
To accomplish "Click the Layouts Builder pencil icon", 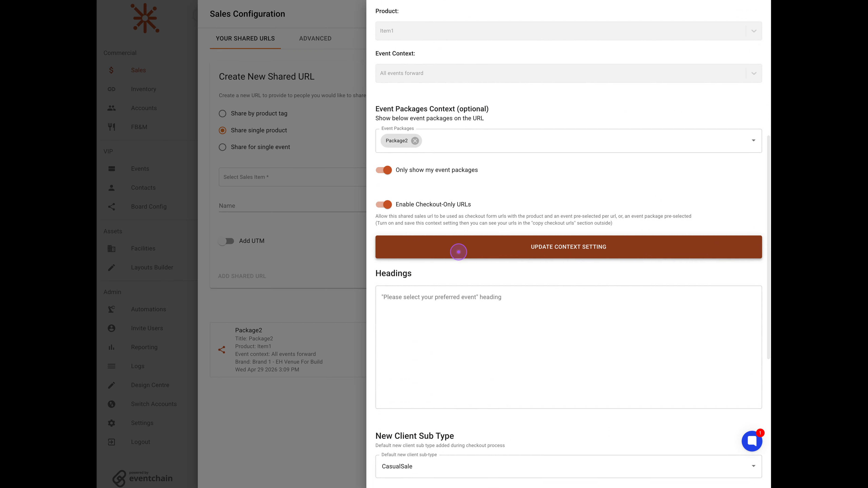I will click(x=112, y=267).
